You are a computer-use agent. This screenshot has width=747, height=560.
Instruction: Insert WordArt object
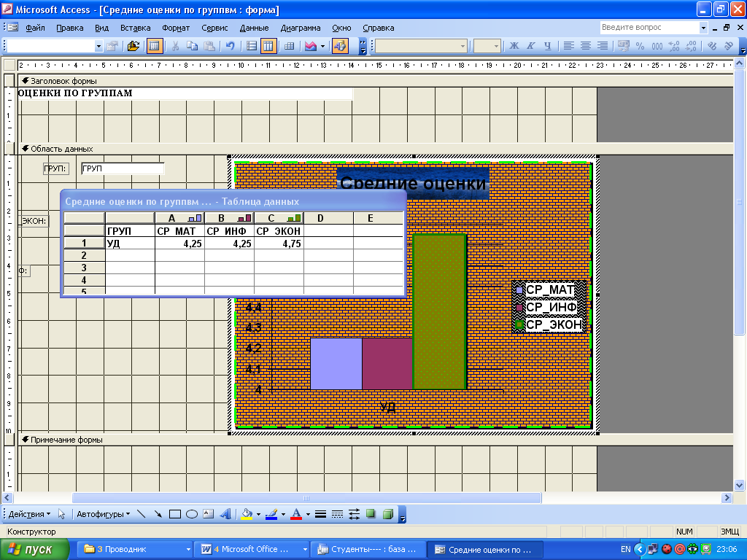[225, 514]
